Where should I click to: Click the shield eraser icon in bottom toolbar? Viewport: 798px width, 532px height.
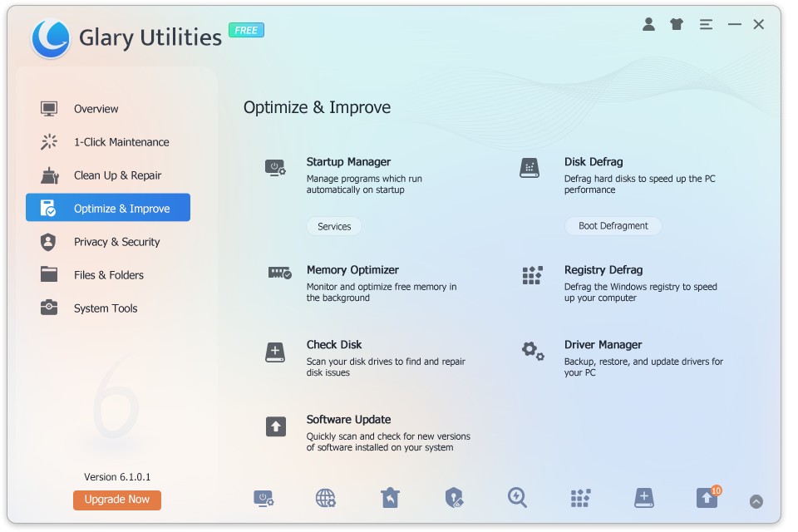coord(454,498)
